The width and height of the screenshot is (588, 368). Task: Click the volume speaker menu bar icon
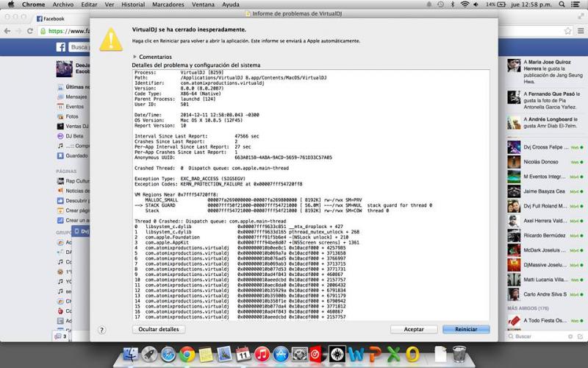point(476,4)
